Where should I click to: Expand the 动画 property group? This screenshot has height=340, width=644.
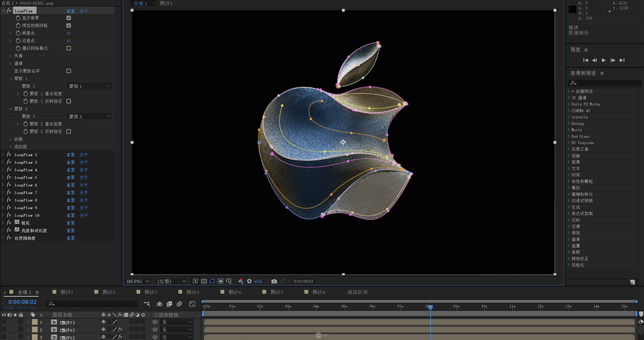point(10,139)
